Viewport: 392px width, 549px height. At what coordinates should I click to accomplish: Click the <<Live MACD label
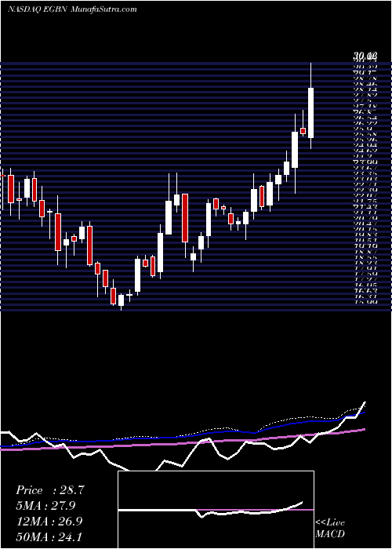[x=330, y=529]
